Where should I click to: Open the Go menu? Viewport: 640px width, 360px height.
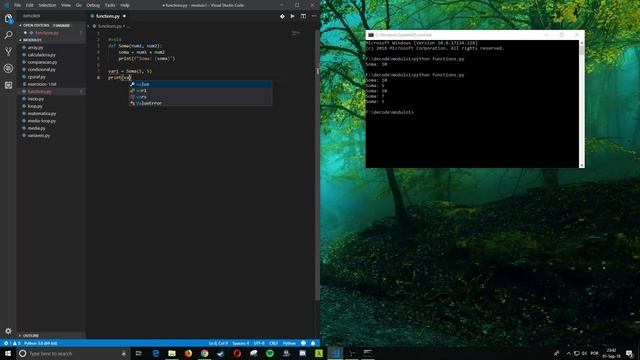pyautogui.click(x=78, y=5)
